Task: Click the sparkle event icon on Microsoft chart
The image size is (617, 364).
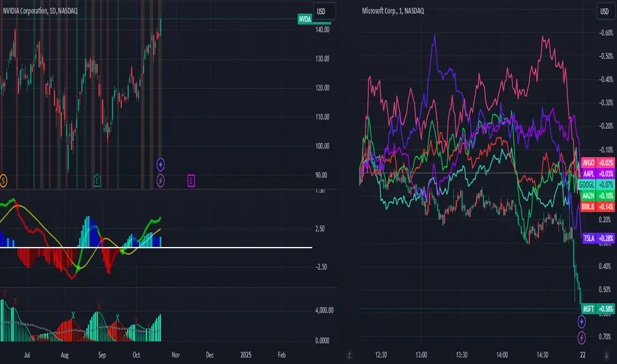Action: (x=582, y=322)
